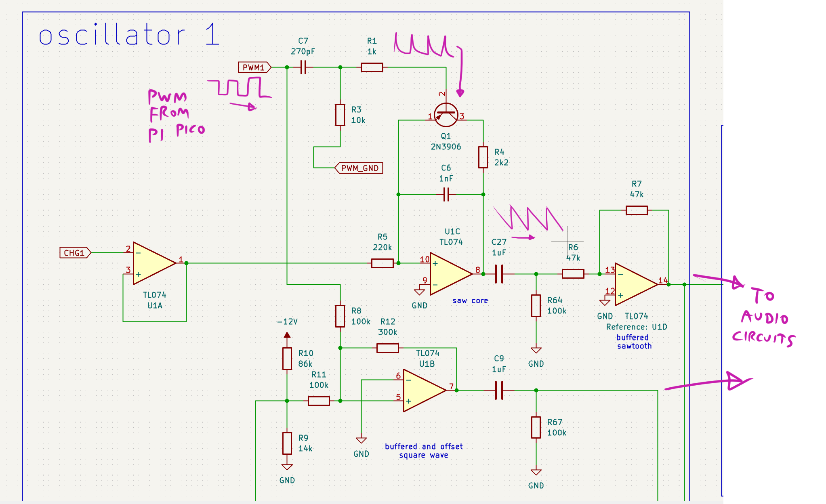
Task: Select the GND symbol below R9
Action: coord(287,467)
